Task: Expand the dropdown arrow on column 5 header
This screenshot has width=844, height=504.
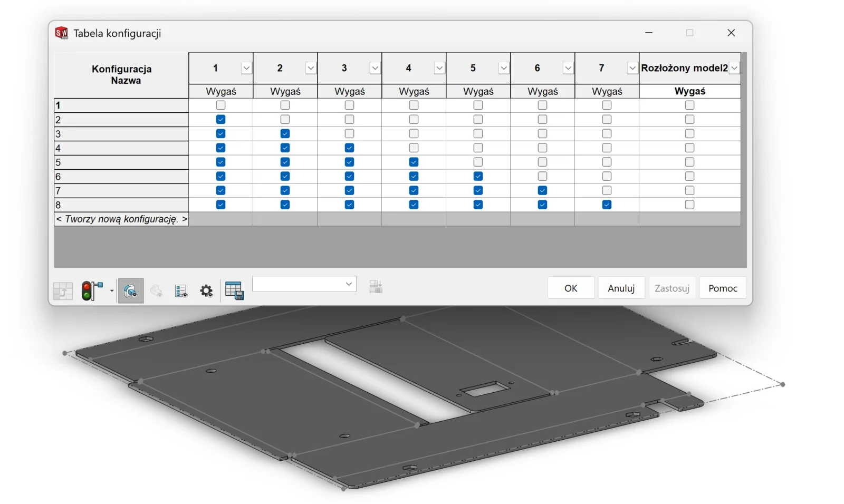Action: point(504,68)
